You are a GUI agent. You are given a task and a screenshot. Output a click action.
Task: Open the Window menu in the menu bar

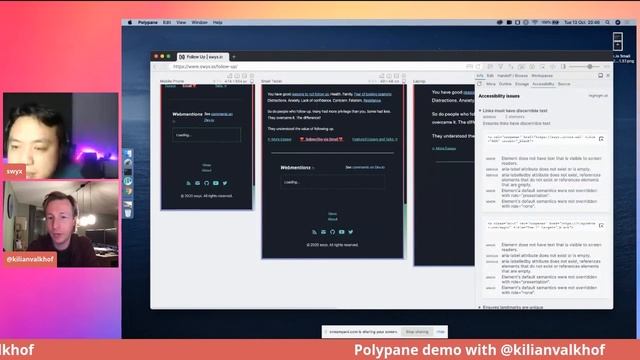[x=200, y=22]
